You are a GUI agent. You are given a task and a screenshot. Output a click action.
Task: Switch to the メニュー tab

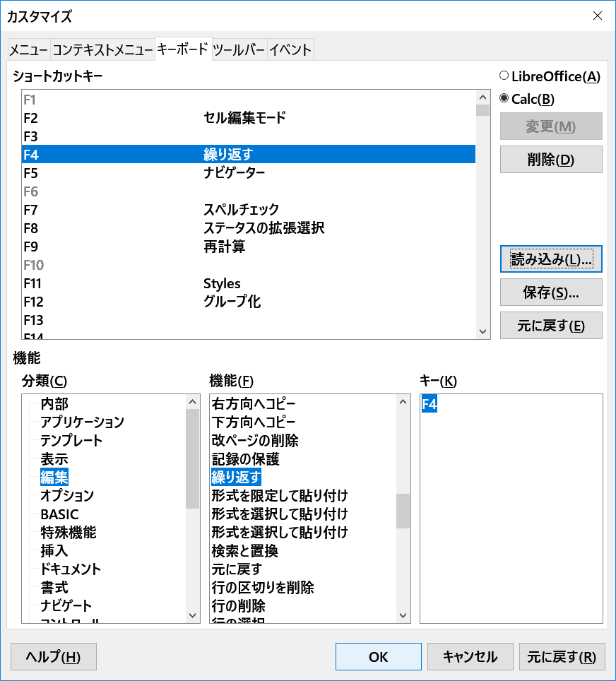[x=28, y=50]
